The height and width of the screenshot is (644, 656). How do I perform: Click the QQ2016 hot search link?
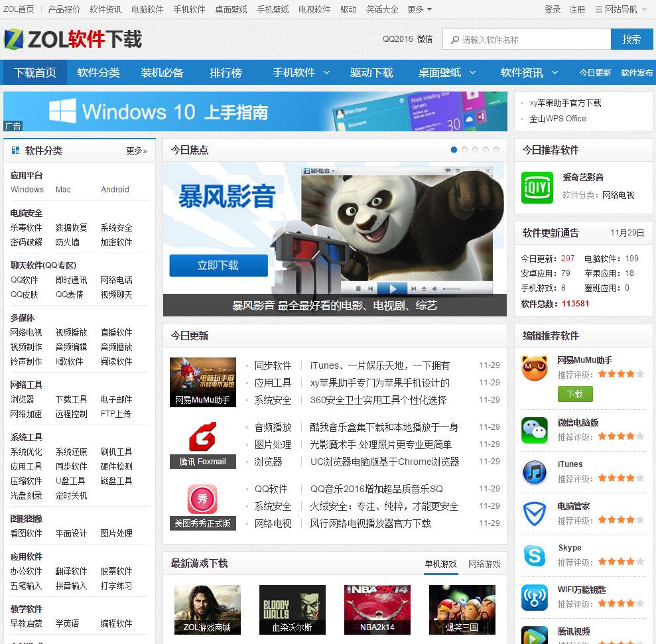point(397,39)
